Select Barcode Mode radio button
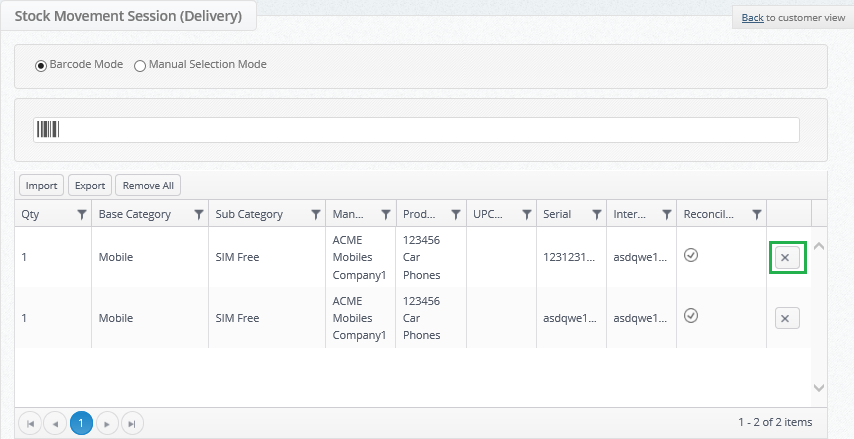The height and width of the screenshot is (439, 854). [x=40, y=66]
